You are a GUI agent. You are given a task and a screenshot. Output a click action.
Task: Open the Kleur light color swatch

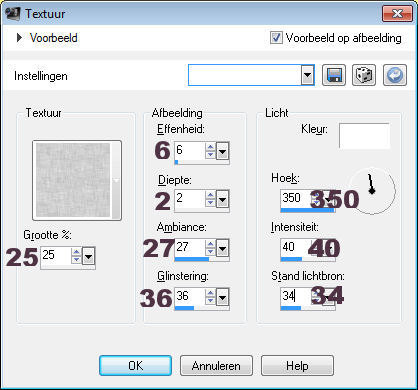click(x=364, y=136)
